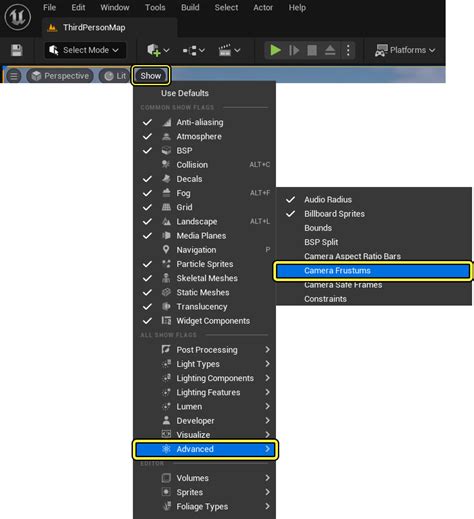Open Select Mode dropdown
Screen dimensions: 474x519
pos(85,50)
